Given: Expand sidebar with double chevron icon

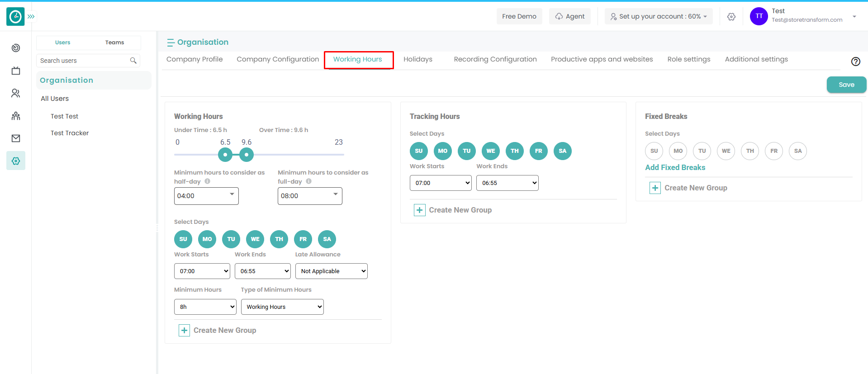Looking at the screenshot, I should click(31, 17).
